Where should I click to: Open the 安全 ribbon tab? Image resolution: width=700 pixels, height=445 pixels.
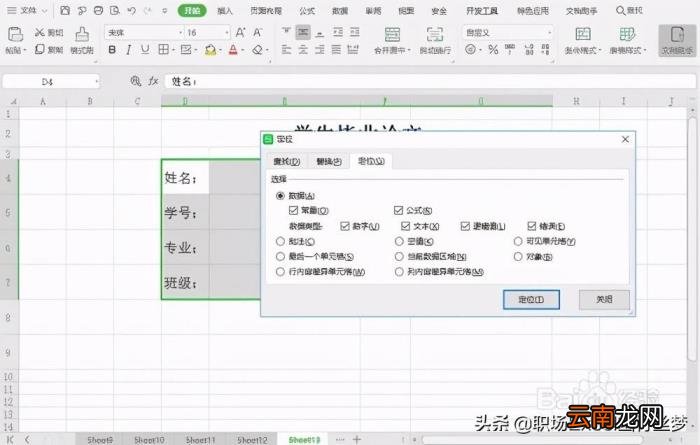[x=439, y=11]
